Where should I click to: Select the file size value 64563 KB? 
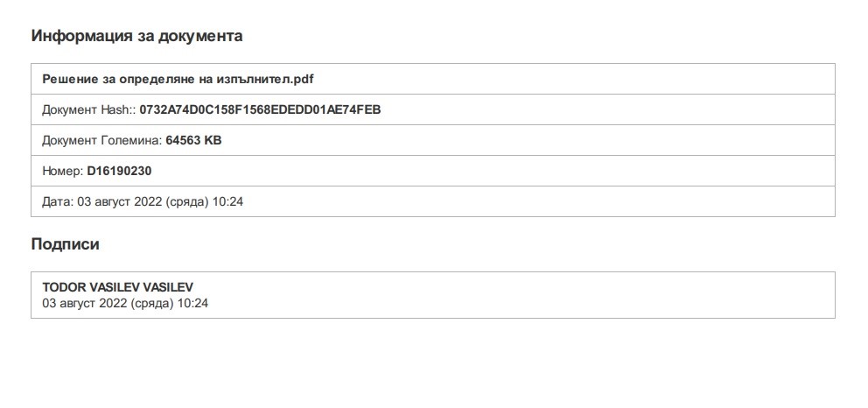[x=193, y=140]
